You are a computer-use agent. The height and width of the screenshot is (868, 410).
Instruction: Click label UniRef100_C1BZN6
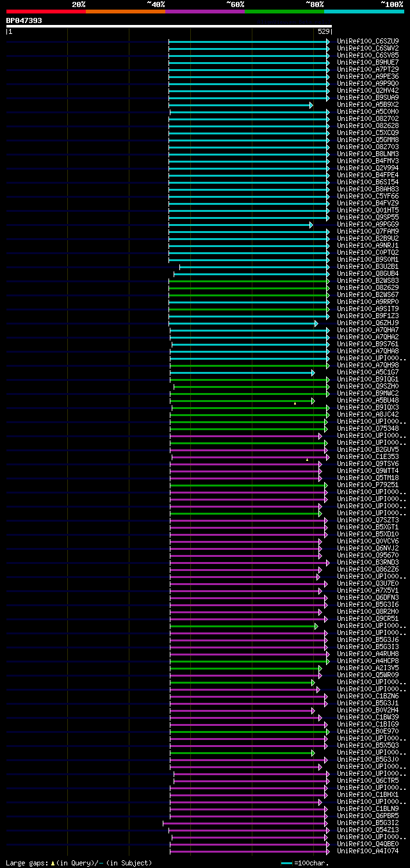368,696
